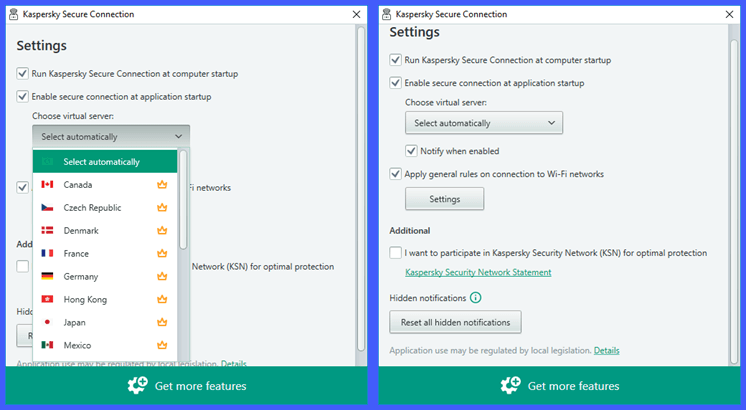Open the Select automatically dropdown in right window
The height and width of the screenshot is (410, 746).
484,123
